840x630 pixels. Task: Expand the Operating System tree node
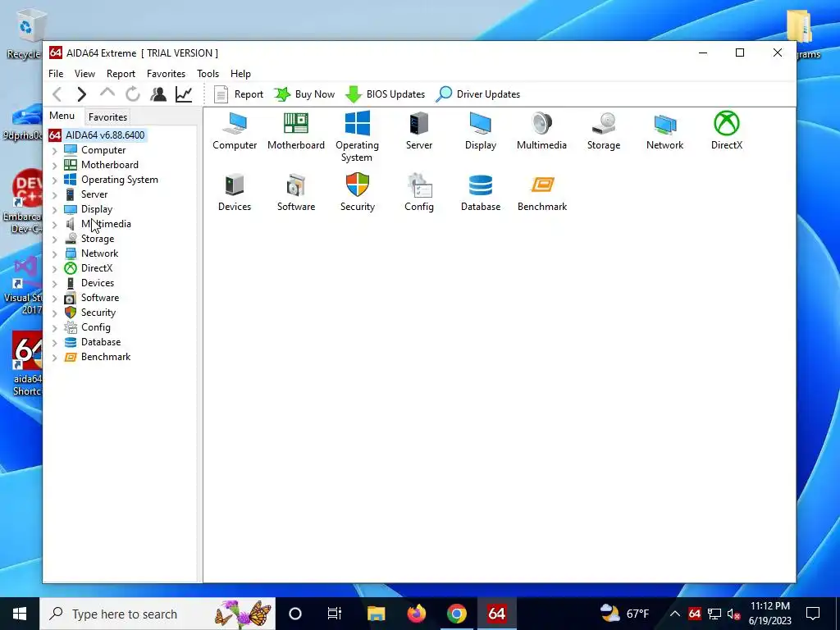55,180
